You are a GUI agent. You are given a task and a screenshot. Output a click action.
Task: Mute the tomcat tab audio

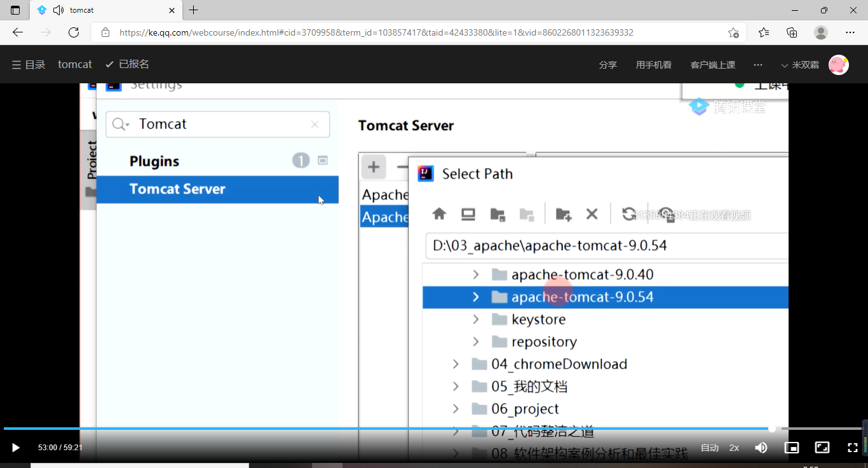point(58,10)
